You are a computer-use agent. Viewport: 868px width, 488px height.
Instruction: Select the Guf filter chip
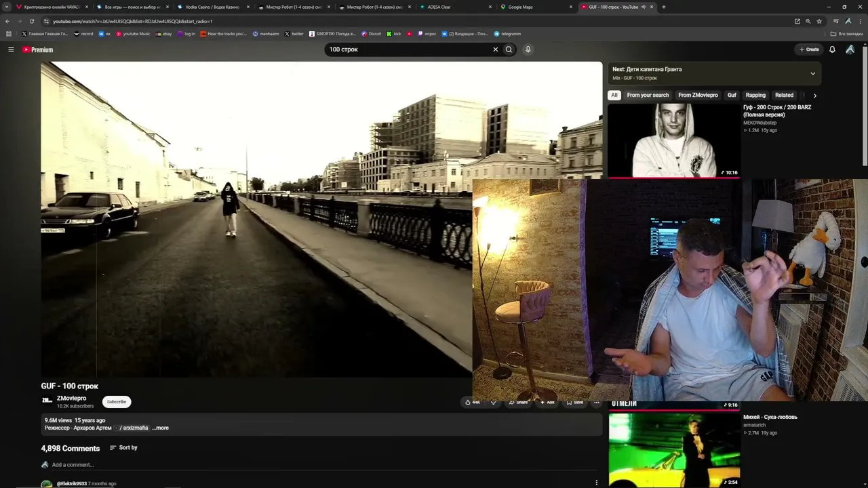(x=732, y=96)
